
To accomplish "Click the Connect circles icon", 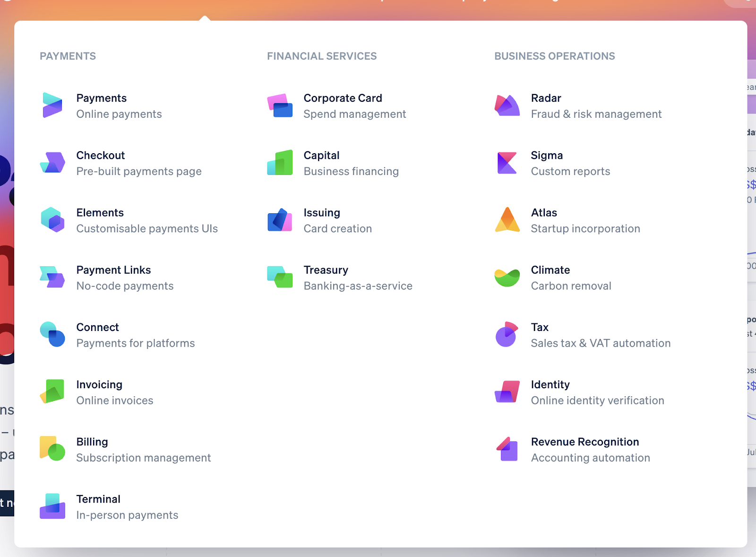I will 52,334.
